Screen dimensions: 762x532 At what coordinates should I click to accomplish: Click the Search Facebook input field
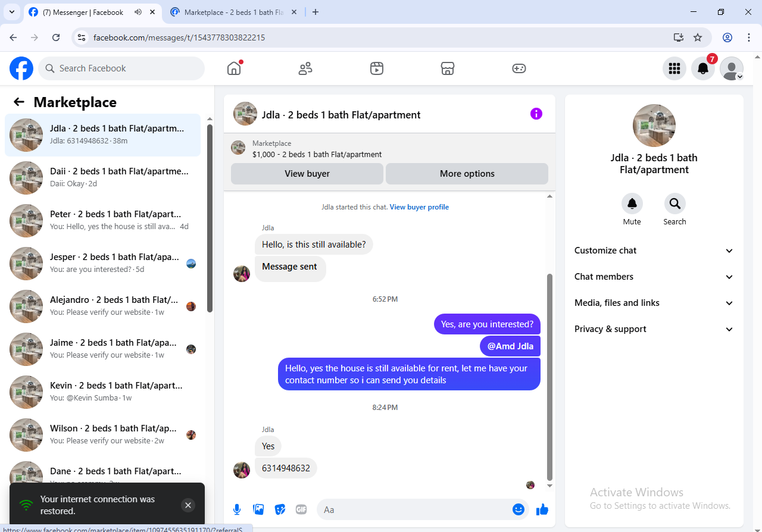point(121,68)
